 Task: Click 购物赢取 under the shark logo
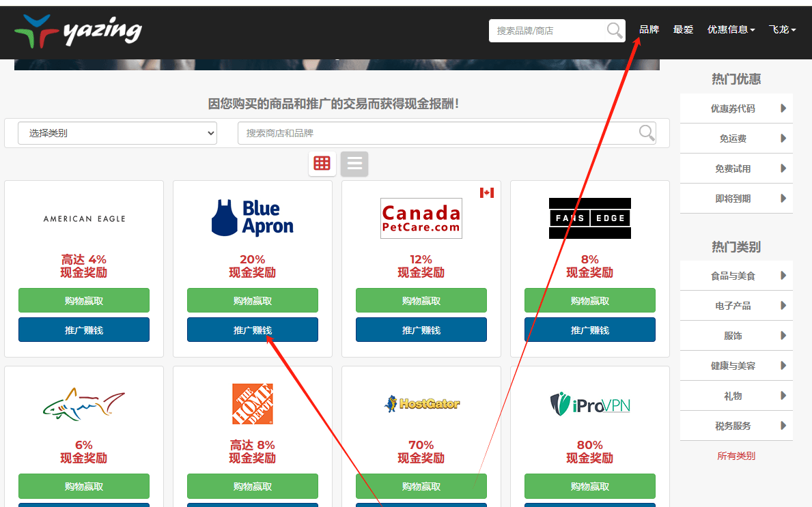pyautogui.click(x=84, y=487)
